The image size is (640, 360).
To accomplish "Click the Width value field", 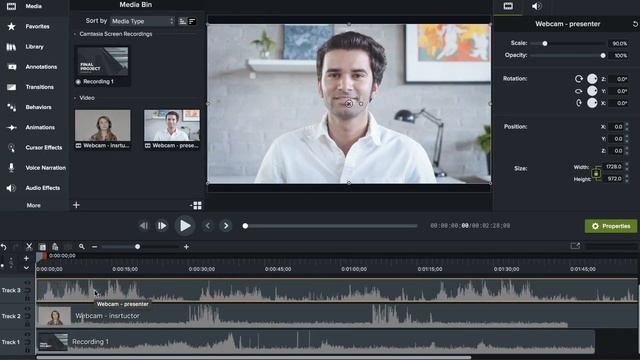I will (614, 167).
